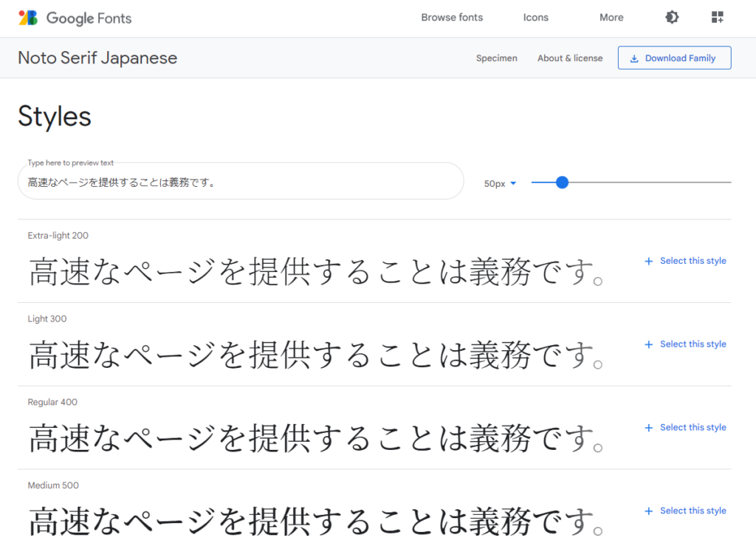This screenshot has width=756, height=549.
Task: Click the plus icon for Medium 500
Action: [x=649, y=511]
